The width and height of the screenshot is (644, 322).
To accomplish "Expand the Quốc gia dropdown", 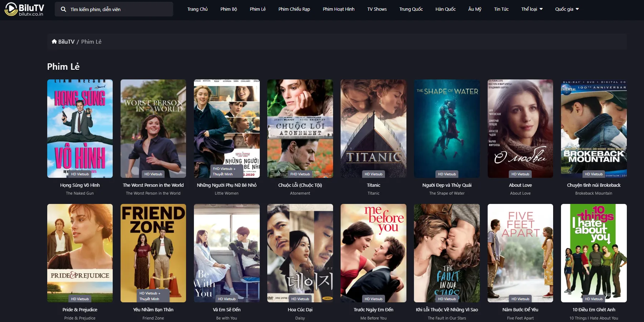I will (x=567, y=9).
